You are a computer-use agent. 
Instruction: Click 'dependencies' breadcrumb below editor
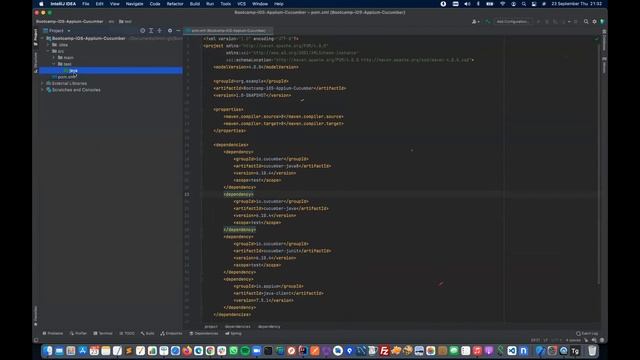238,327
